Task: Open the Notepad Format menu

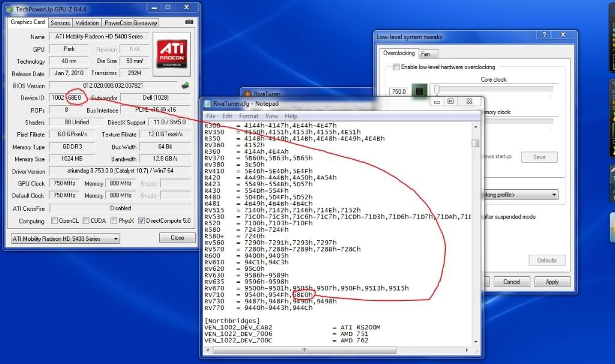Action: 249,116
